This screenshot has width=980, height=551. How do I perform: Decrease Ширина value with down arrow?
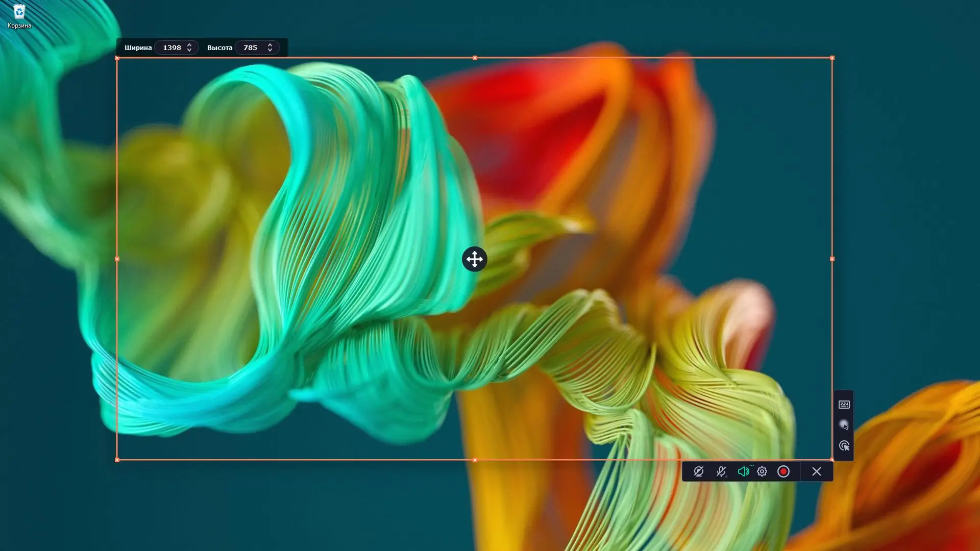(189, 51)
